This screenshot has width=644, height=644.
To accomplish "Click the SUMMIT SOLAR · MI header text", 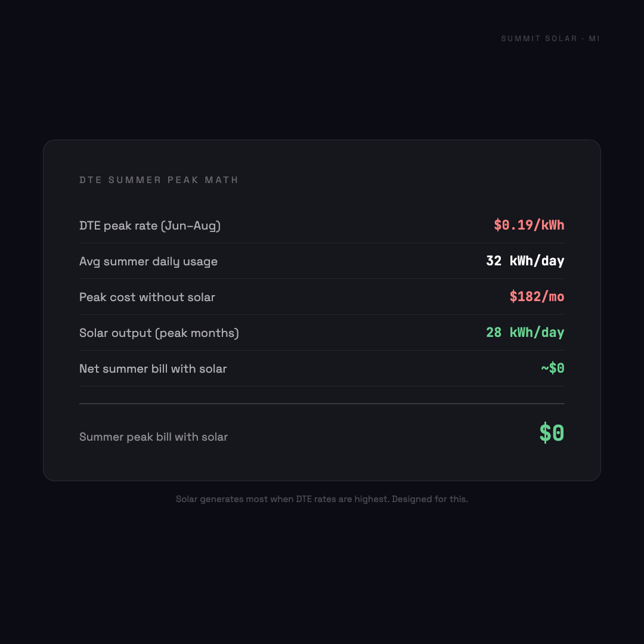I will 549,39.
